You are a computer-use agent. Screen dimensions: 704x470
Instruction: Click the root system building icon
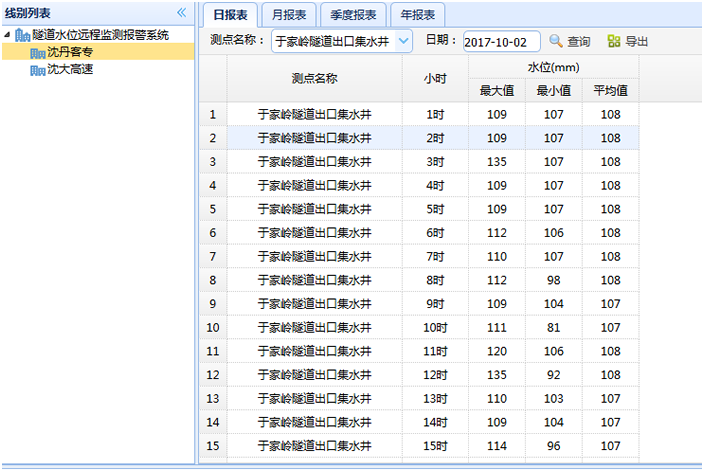(x=22, y=35)
